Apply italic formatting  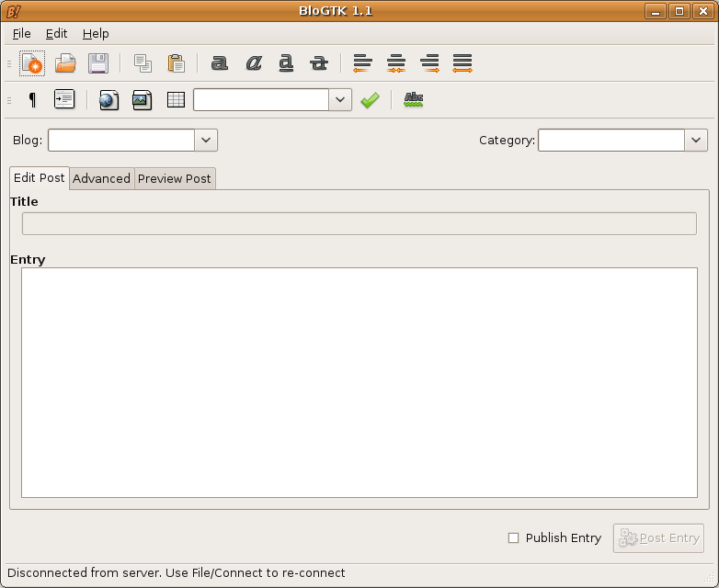(254, 62)
